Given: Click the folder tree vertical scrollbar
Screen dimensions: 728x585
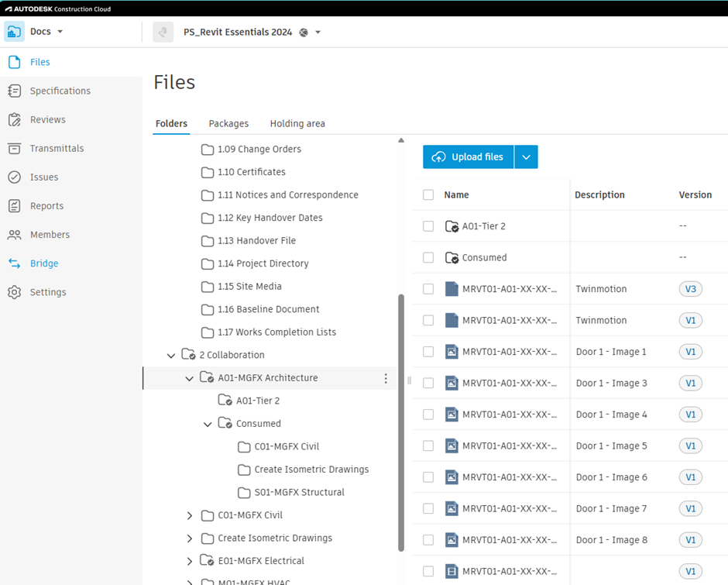Looking at the screenshot, I should 401,423.
